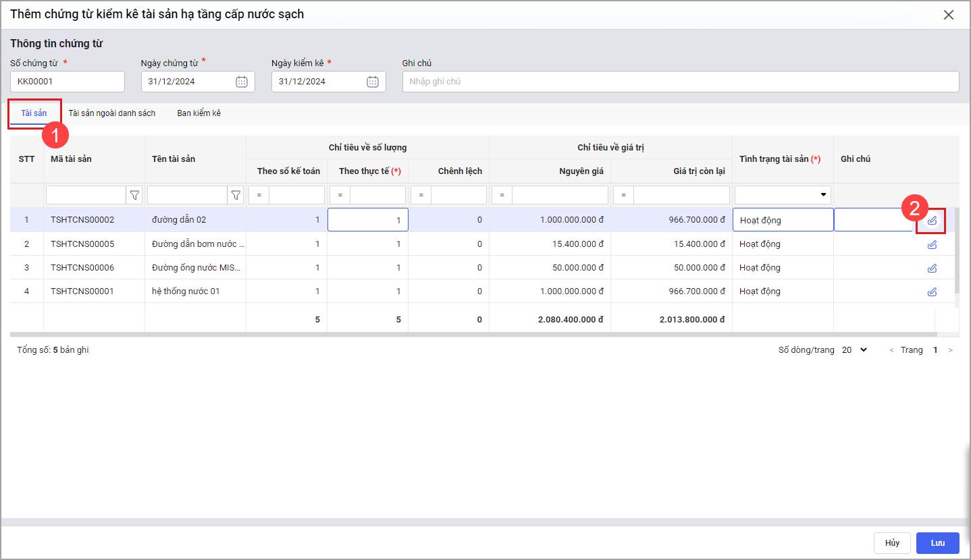Click filter icon in Mã tài sản column
Image resolution: width=971 pixels, height=560 pixels.
click(x=134, y=195)
